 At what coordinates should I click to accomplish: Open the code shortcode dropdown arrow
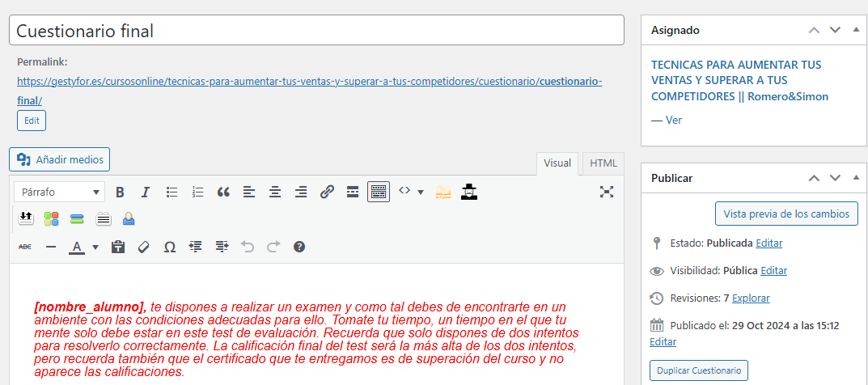point(420,192)
